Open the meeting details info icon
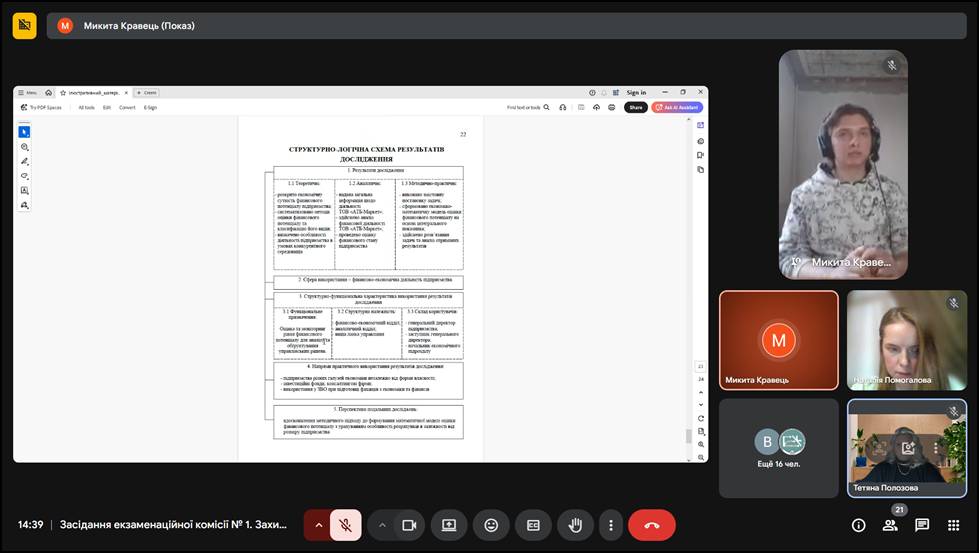 coord(858,525)
